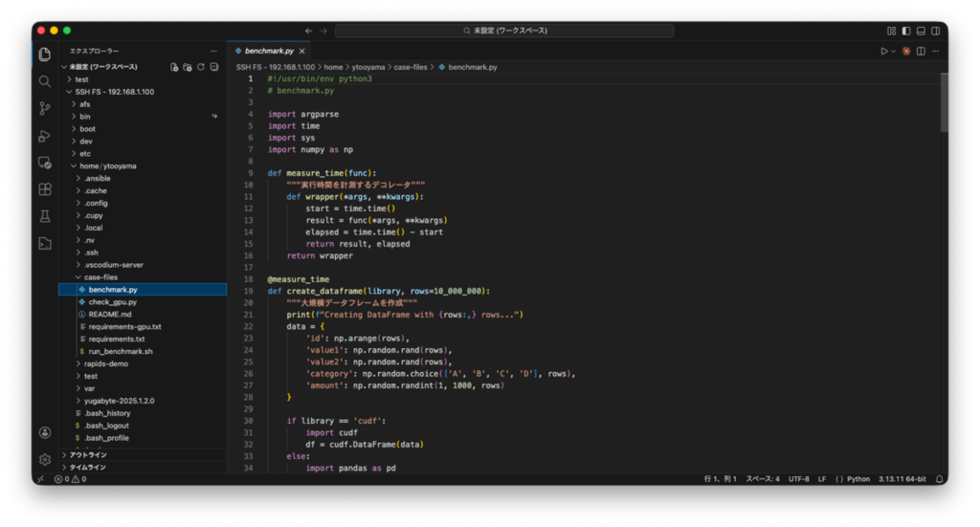Open the run button dropdown arrow

[893, 52]
